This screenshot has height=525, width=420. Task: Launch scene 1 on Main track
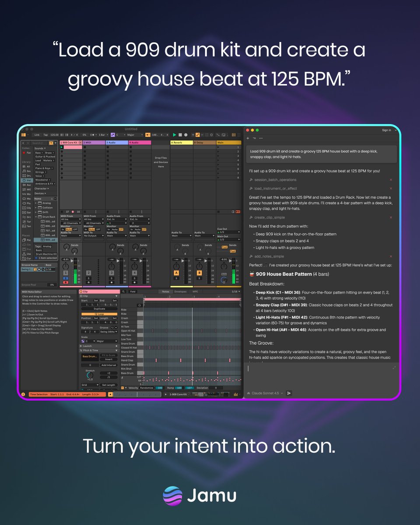(218, 147)
